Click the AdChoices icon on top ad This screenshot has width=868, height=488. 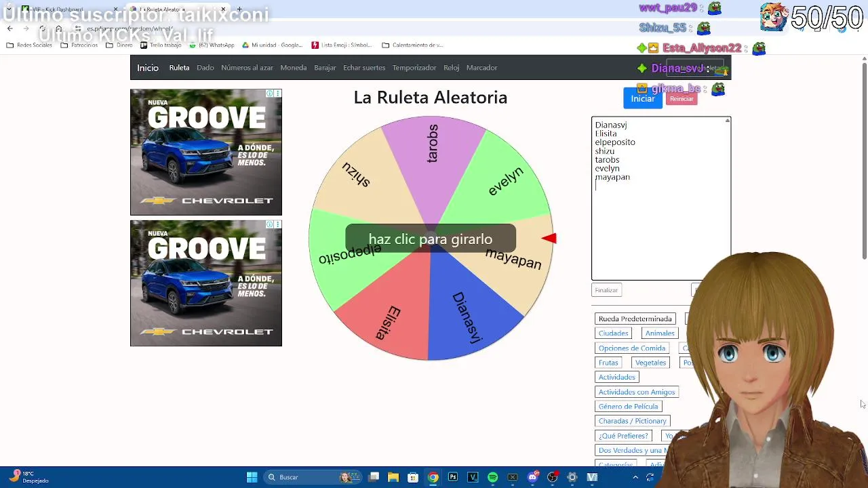270,94
